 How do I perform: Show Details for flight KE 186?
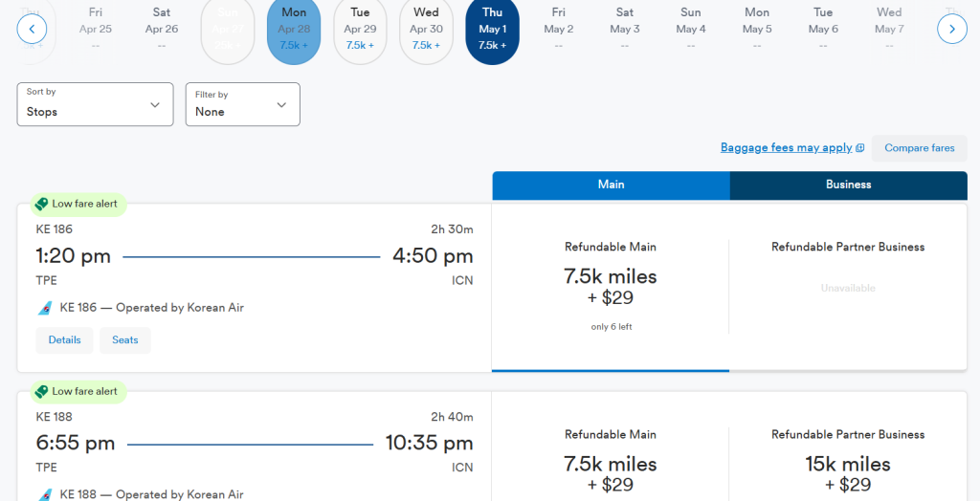[64, 340]
